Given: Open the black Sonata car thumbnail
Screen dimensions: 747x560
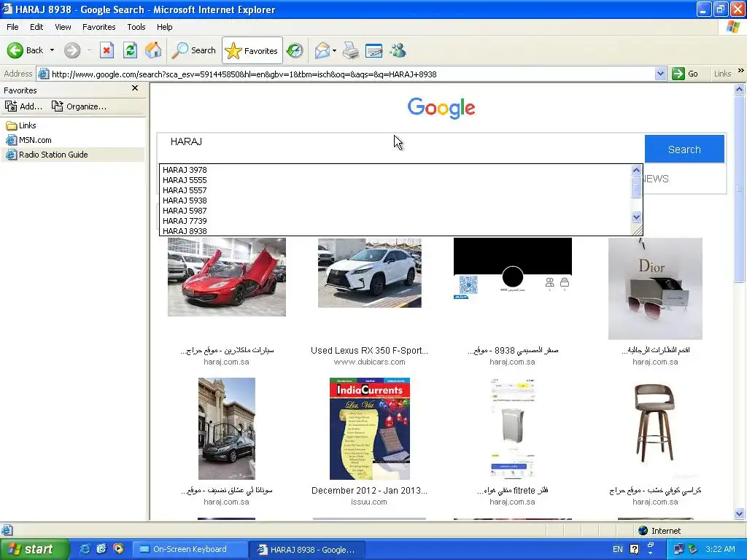Looking at the screenshot, I should pos(227,429).
